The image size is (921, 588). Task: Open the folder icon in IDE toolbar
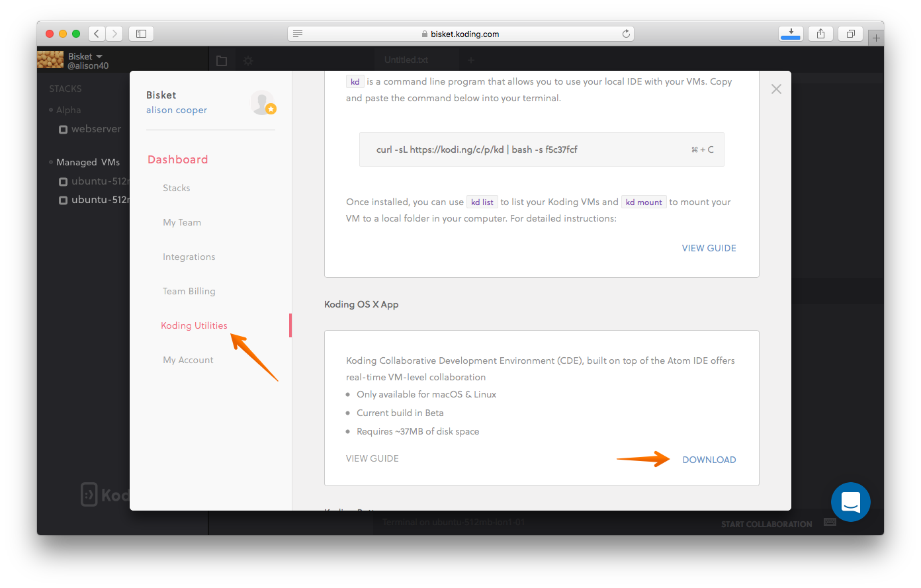pos(222,61)
